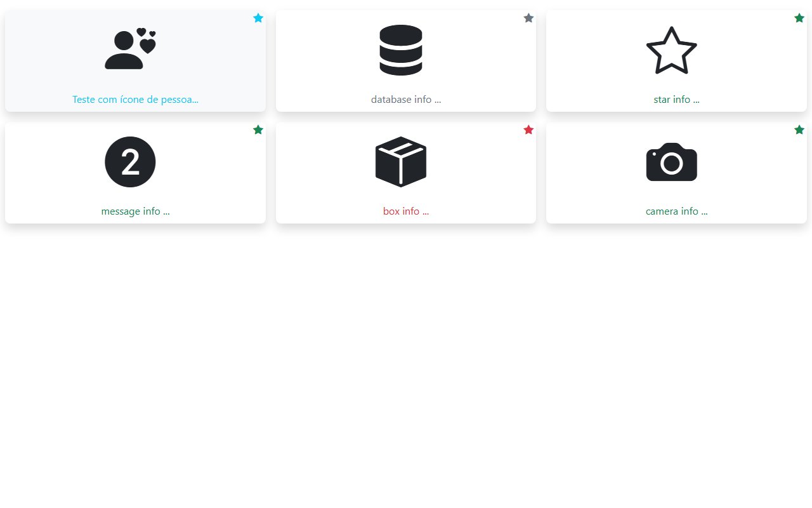Click the large star outline icon
The height and width of the screenshot is (508, 812).
pos(672,51)
